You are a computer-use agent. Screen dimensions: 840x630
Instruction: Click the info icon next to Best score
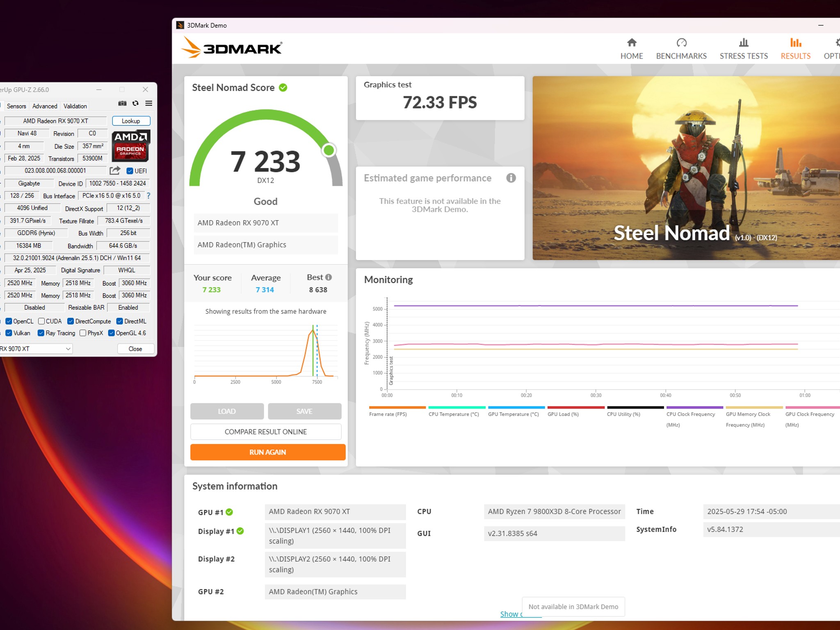pos(329,277)
